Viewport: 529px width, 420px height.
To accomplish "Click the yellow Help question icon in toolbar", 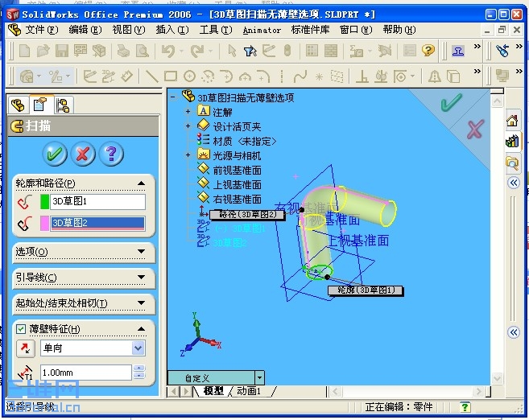I will pyautogui.click(x=428, y=51).
